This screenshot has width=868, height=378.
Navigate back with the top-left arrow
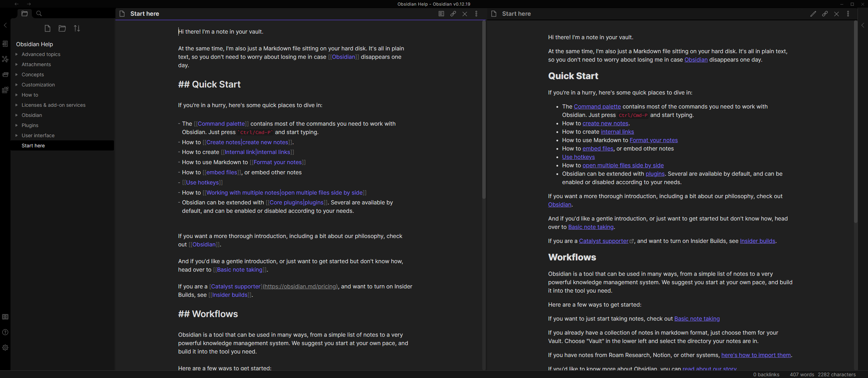click(16, 4)
